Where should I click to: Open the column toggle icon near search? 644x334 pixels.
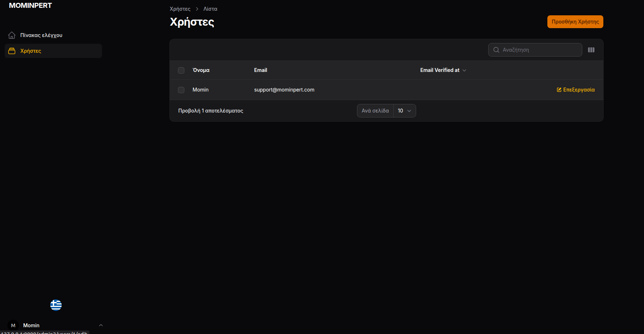pyautogui.click(x=591, y=50)
